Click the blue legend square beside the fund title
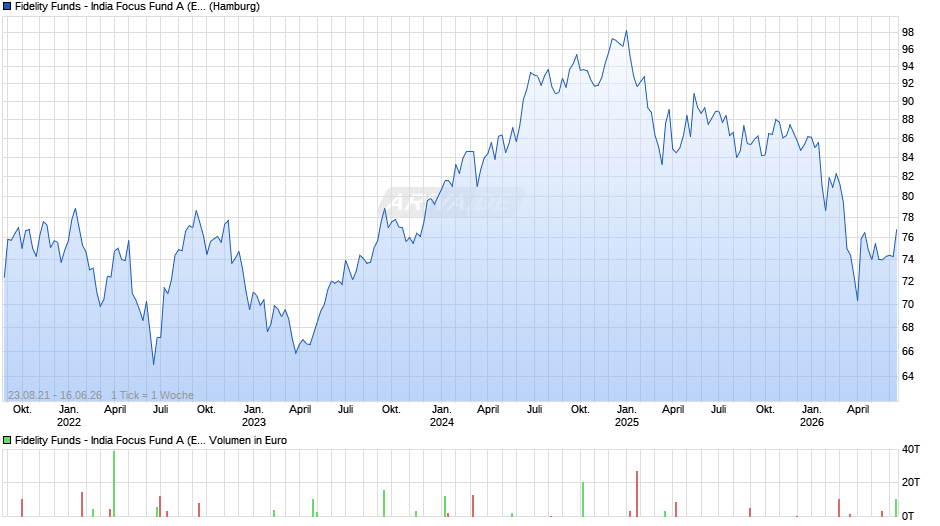 point(7,7)
